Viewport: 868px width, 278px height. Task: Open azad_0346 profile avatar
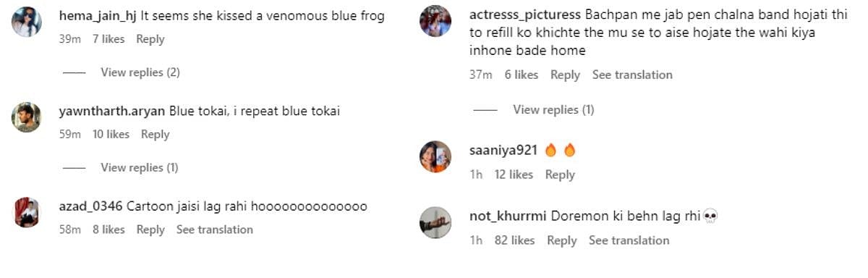[27, 212]
